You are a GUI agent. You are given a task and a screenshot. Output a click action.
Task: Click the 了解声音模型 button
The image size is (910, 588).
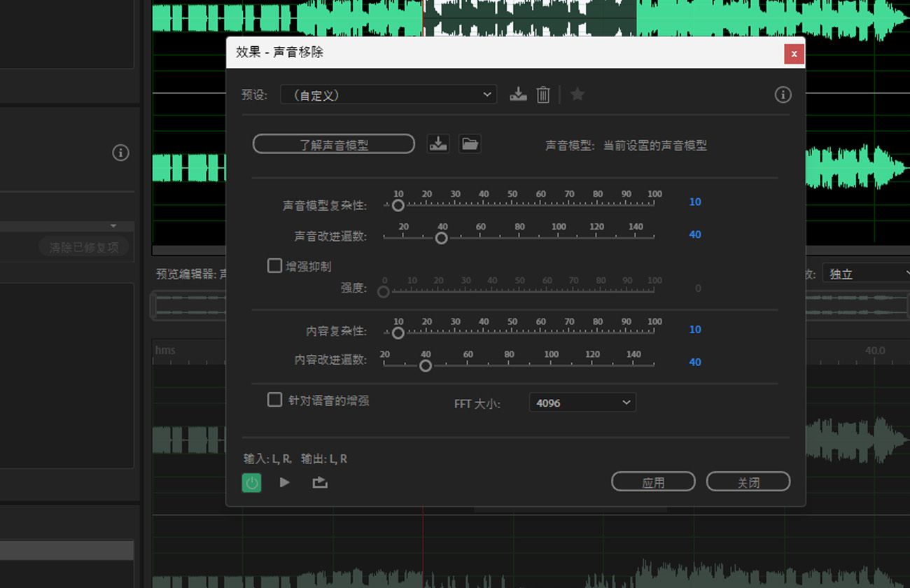tap(333, 143)
